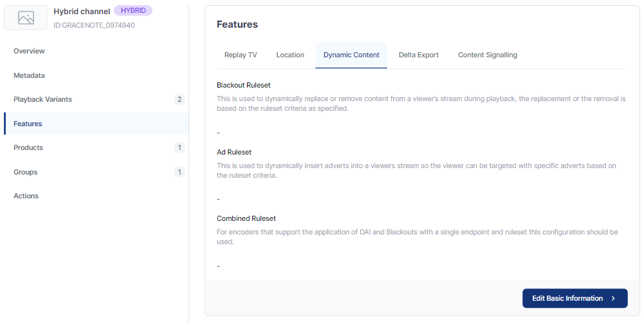The image size is (644, 322).
Task: Switch to the Location tab
Action: pos(290,55)
